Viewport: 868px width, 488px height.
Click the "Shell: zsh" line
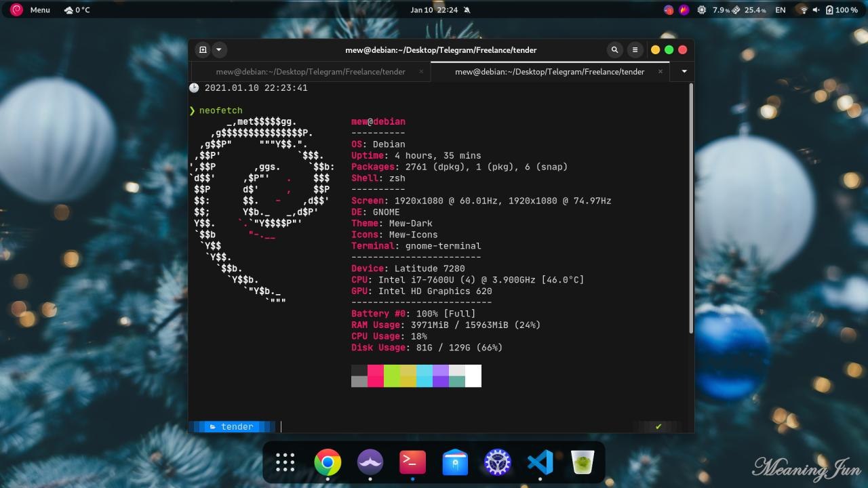378,178
